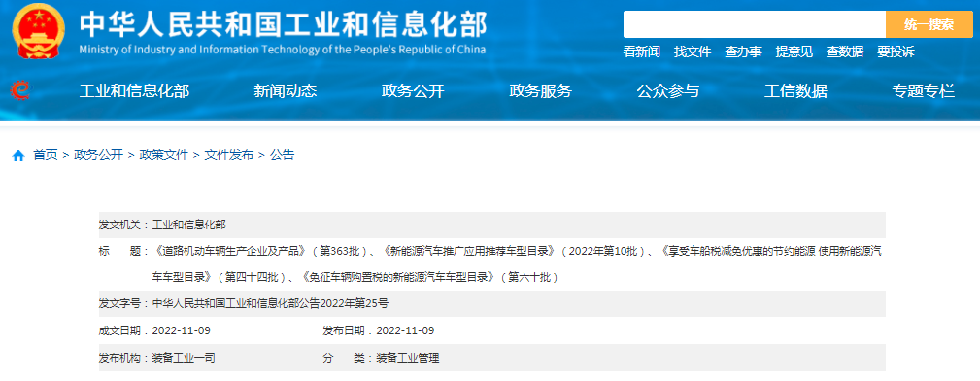Go to 文件发布 in the breadcrumb
This screenshot has width=980, height=381.
[229, 156]
